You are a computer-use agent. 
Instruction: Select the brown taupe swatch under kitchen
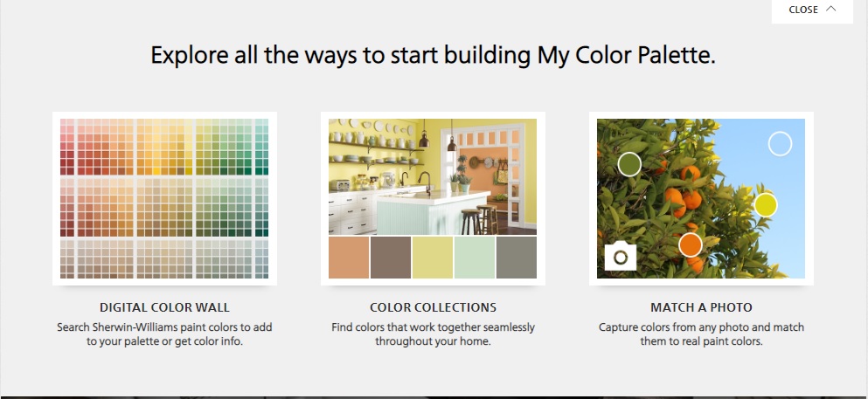coord(391,258)
